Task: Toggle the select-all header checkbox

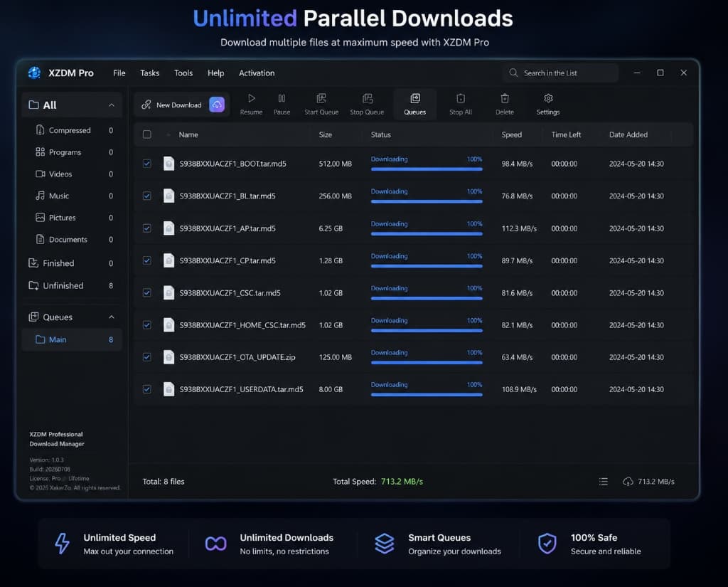Action: tap(146, 134)
